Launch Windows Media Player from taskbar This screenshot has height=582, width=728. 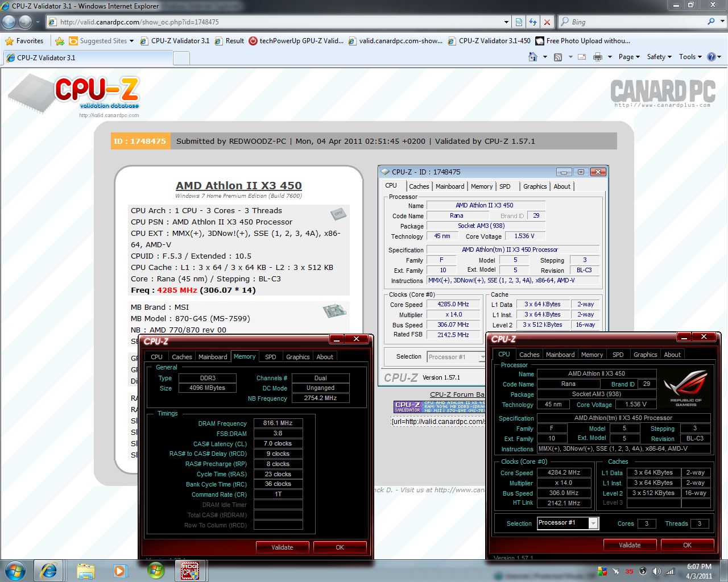[120, 570]
